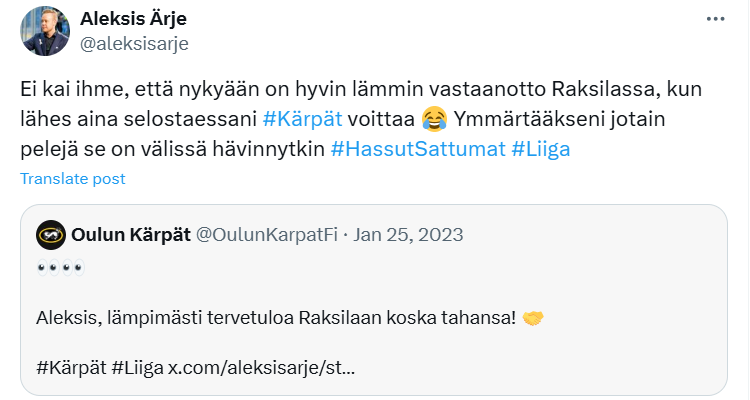Image resolution: width=750 pixels, height=400 pixels.
Task: Open quoted post via its welcome message
Action: (x=275, y=318)
